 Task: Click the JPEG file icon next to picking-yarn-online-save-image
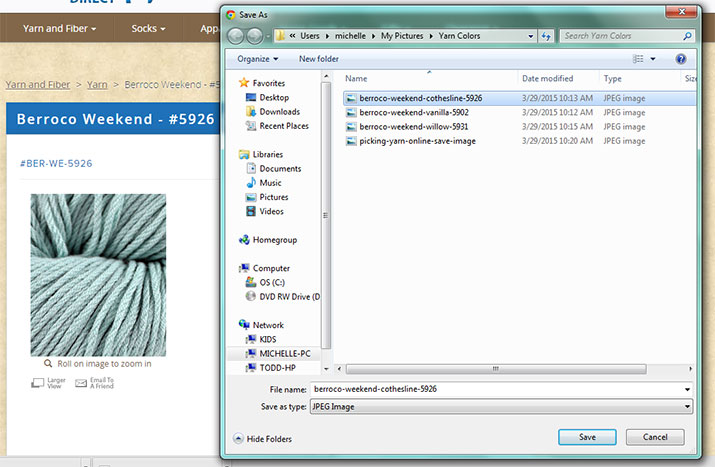(x=351, y=141)
